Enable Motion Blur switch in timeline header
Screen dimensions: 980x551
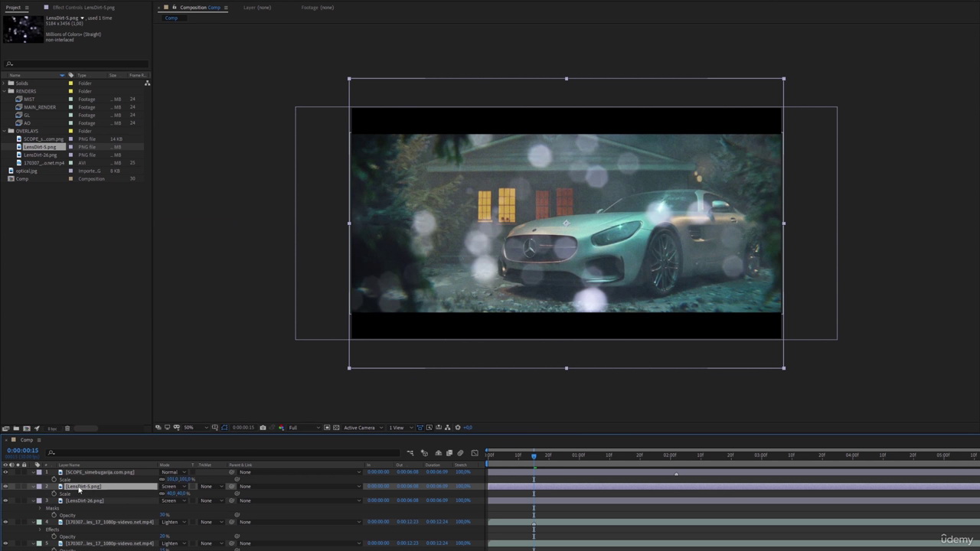pyautogui.click(x=460, y=453)
